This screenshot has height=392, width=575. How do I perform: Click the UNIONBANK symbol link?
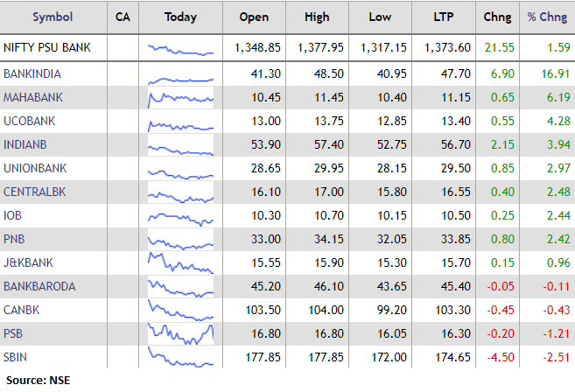(34, 168)
